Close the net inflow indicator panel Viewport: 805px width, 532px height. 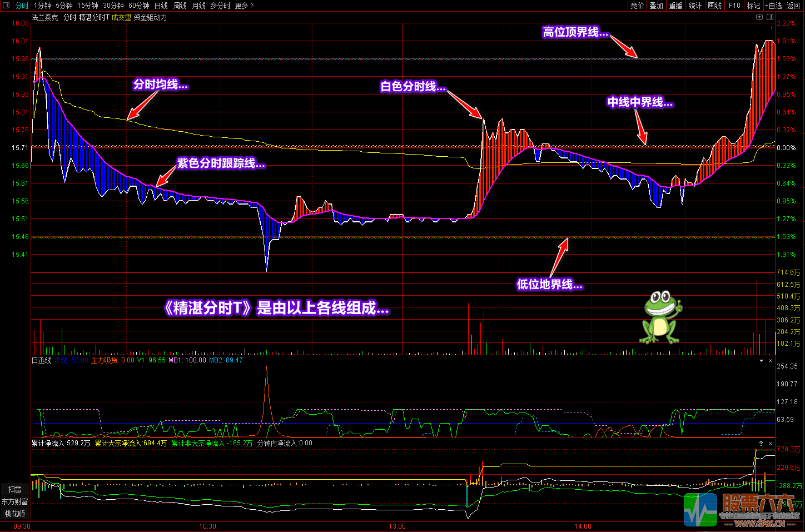click(x=771, y=444)
